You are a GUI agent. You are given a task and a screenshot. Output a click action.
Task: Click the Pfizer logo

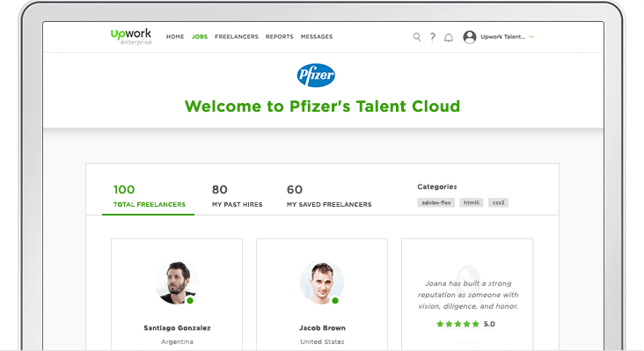click(316, 75)
